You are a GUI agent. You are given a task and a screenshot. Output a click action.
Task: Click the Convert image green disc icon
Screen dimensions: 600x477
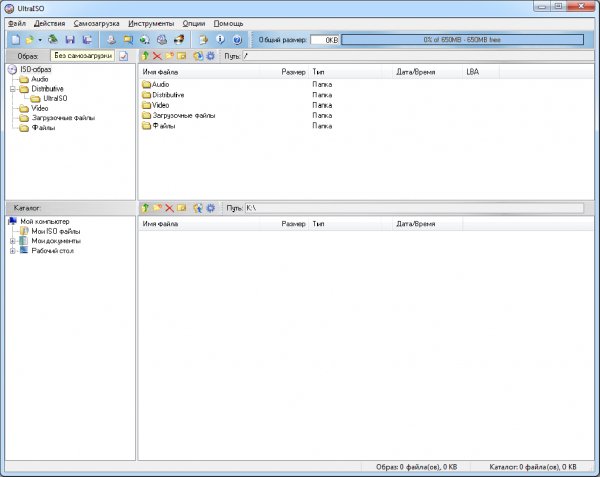tap(145, 40)
